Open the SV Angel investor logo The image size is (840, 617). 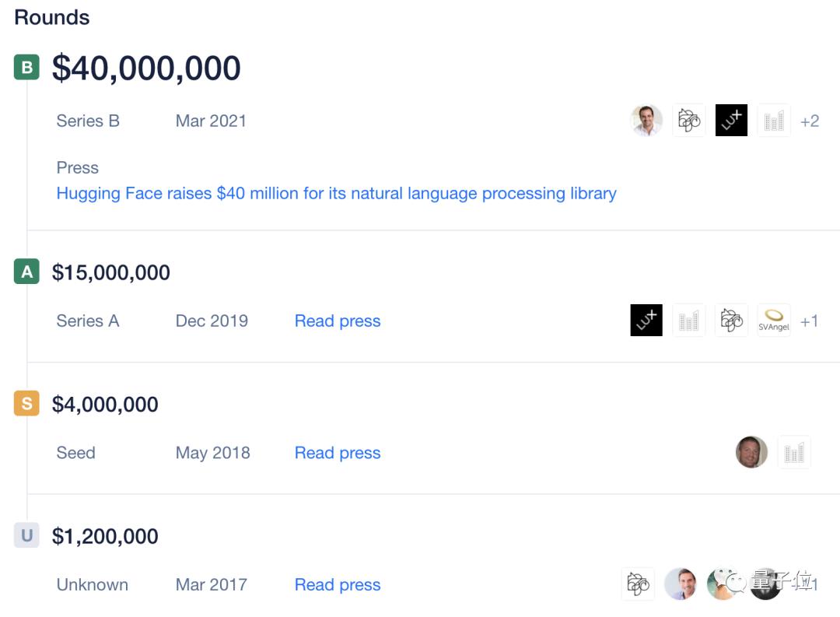pyautogui.click(x=774, y=321)
